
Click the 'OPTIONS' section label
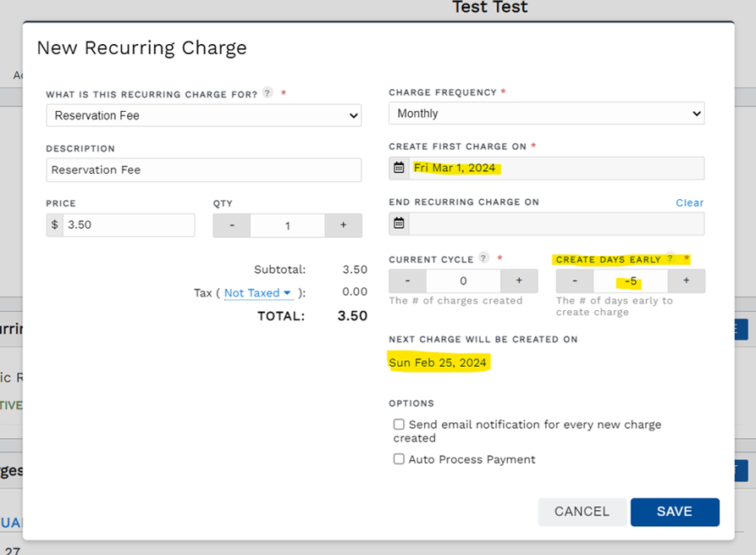point(411,403)
